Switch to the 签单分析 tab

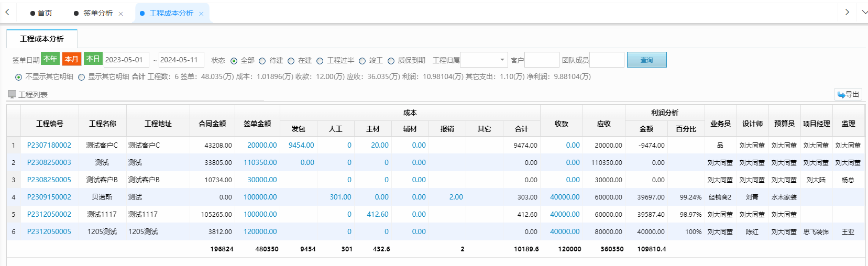pos(97,13)
